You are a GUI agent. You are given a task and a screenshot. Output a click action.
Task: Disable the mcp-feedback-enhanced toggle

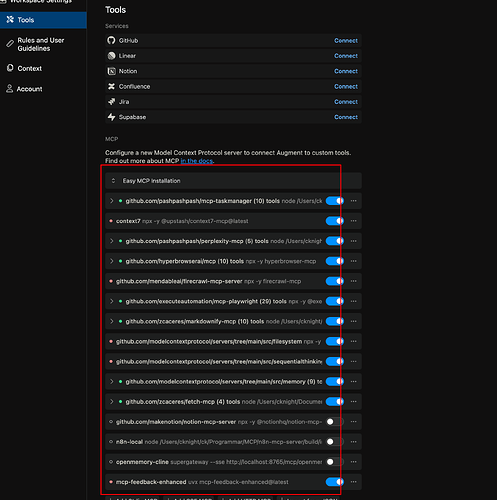(x=335, y=482)
